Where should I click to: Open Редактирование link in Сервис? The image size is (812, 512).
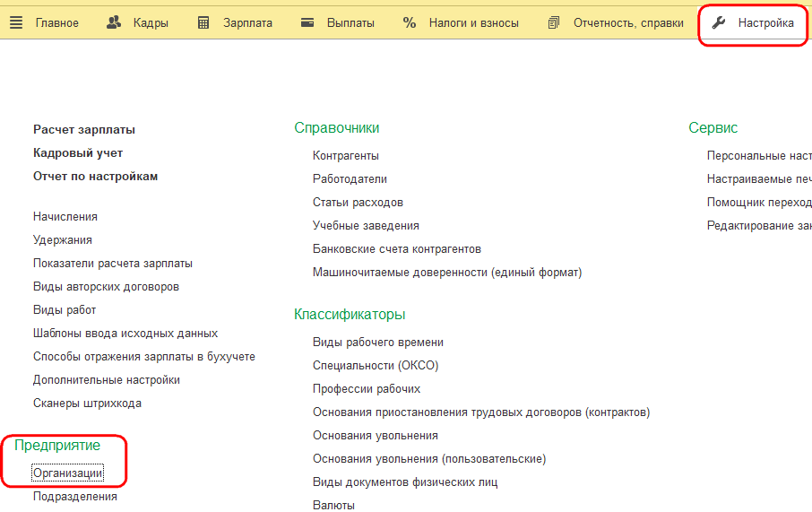[759, 225]
